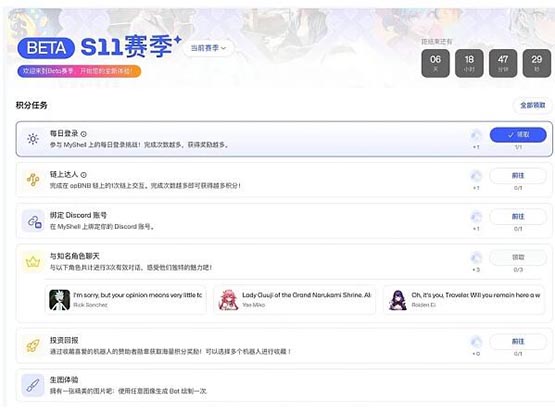The image size is (555, 413).
Task: Click the link icon for 绑定 Discord 账号
Action: 34,221
